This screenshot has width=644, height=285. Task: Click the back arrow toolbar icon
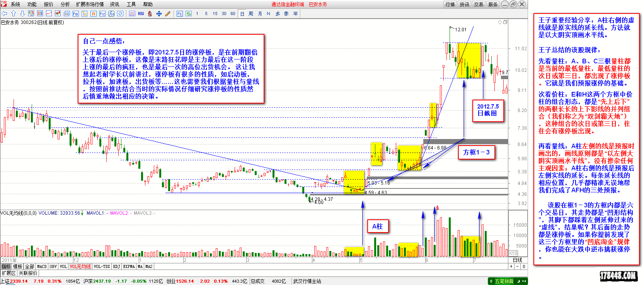point(5,14)
